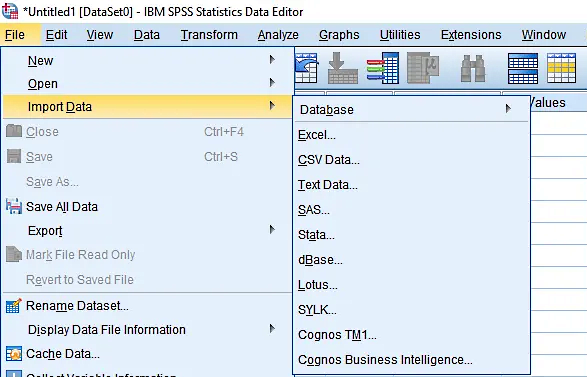Viewport: 587px width, 377px height.
Task: Select Export menu entry
Action: (x=147, y=231)
